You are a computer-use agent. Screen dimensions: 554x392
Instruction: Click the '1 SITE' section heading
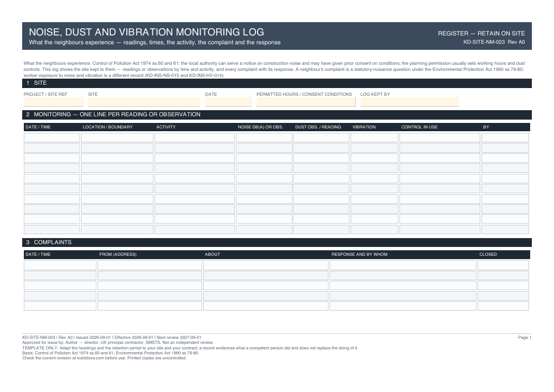277,83
